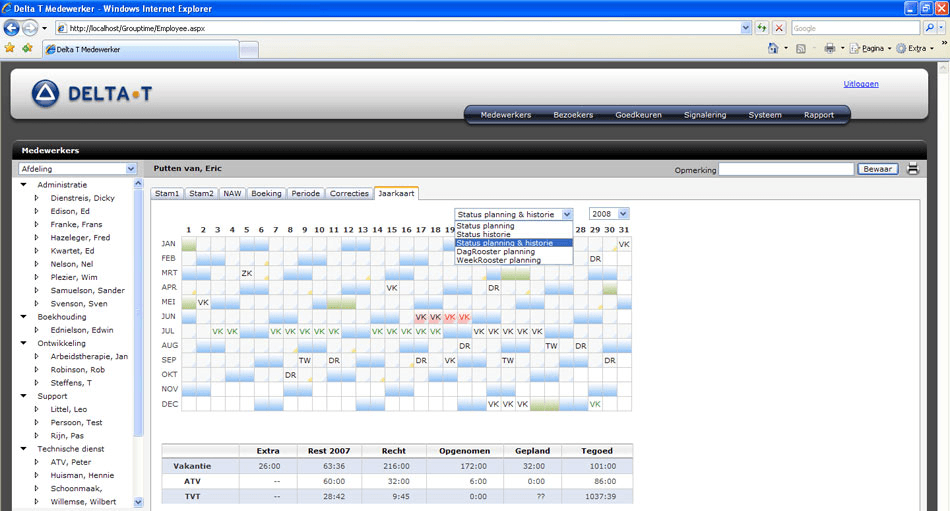Switch to the Correcties tab

point(349,193)
